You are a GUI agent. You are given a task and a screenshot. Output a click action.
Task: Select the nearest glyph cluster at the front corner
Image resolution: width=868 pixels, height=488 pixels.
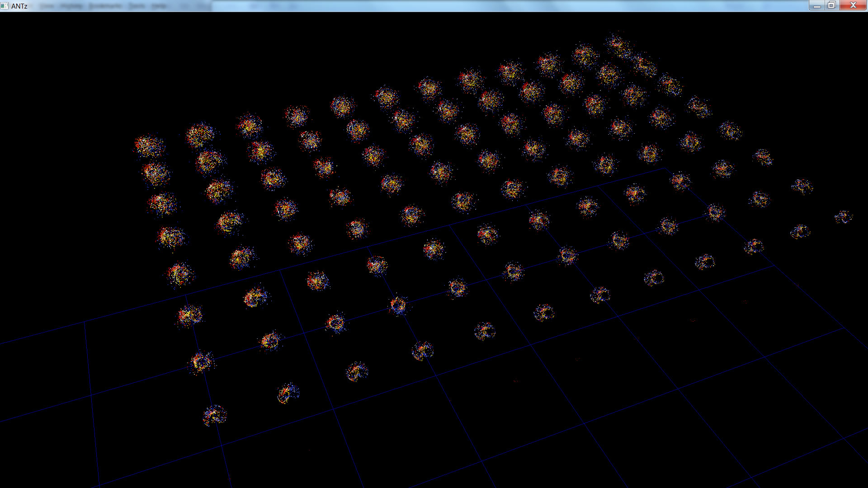[x=215, y=415]
